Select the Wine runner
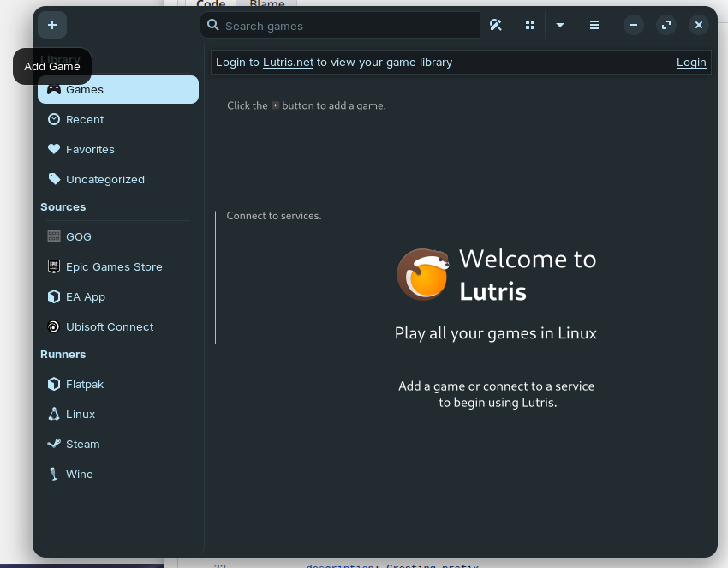This screenshot has width=728, height=568. [x=79, y=474]
